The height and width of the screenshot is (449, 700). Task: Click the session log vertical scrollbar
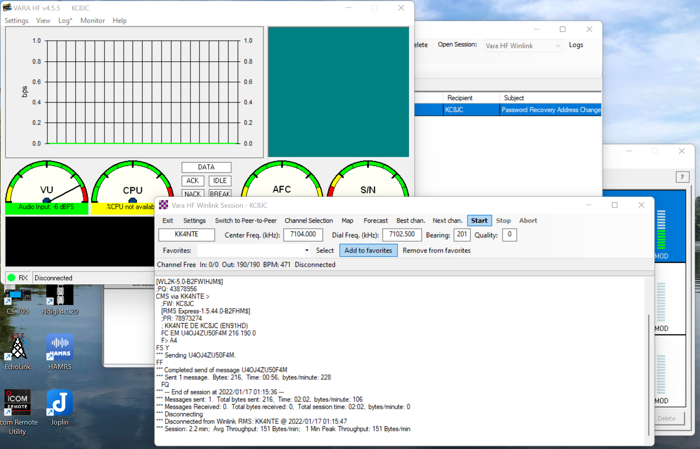point(650,375)
